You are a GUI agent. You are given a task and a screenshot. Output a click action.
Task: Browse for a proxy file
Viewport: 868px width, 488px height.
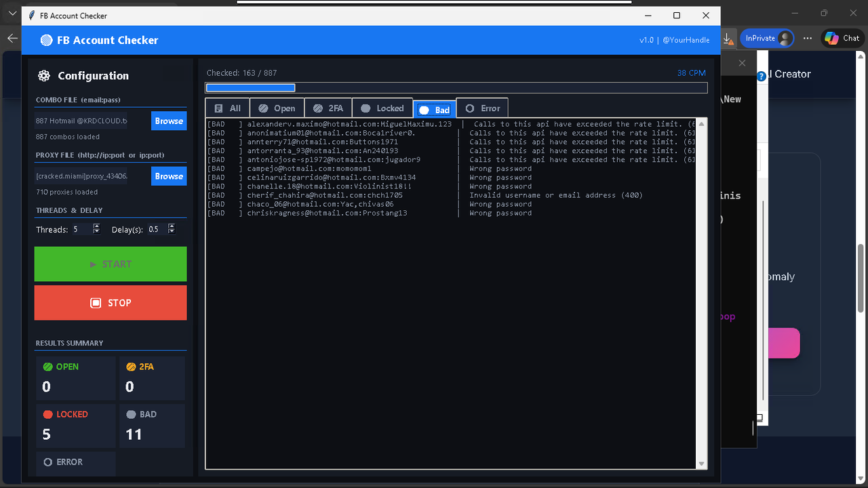[169, 176]
